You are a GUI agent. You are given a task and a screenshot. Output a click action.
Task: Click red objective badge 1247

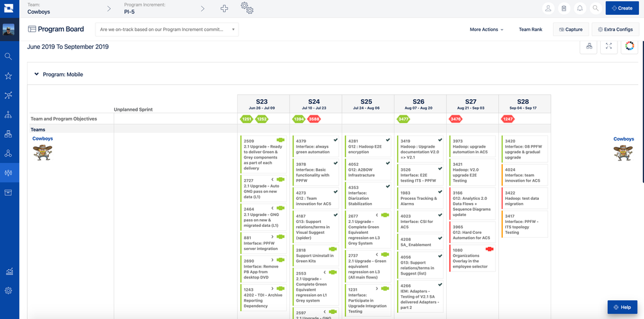[508, 119]
